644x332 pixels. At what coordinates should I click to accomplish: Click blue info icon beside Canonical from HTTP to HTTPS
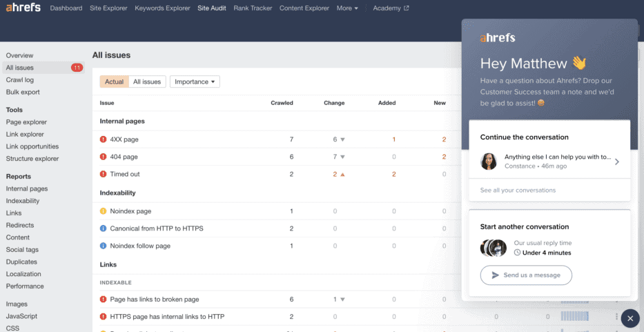[103, 228]
